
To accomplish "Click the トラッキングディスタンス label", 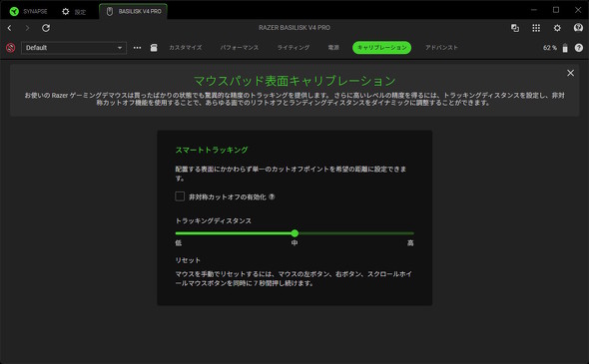I will 214,221.
